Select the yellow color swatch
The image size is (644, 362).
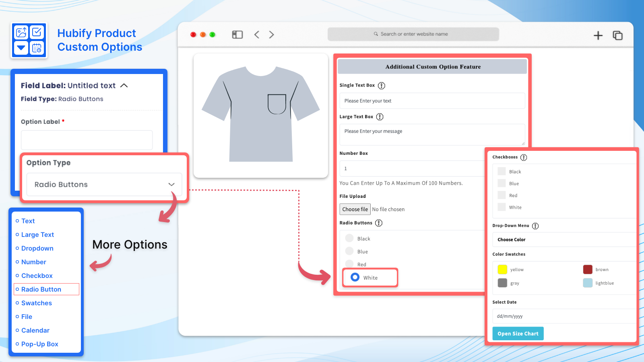(502, 269)
